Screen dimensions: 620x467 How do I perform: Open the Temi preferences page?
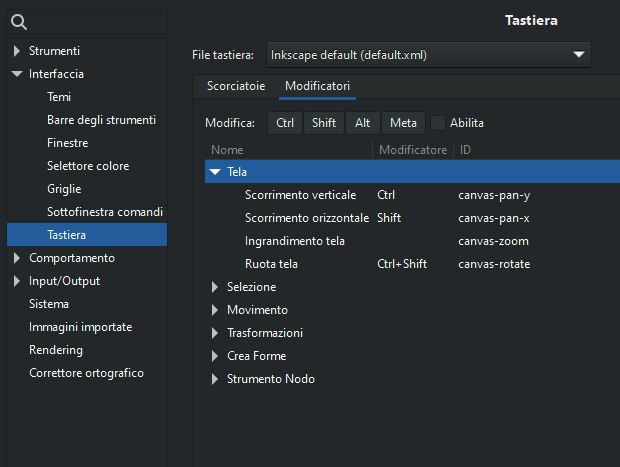coord(59,97)
